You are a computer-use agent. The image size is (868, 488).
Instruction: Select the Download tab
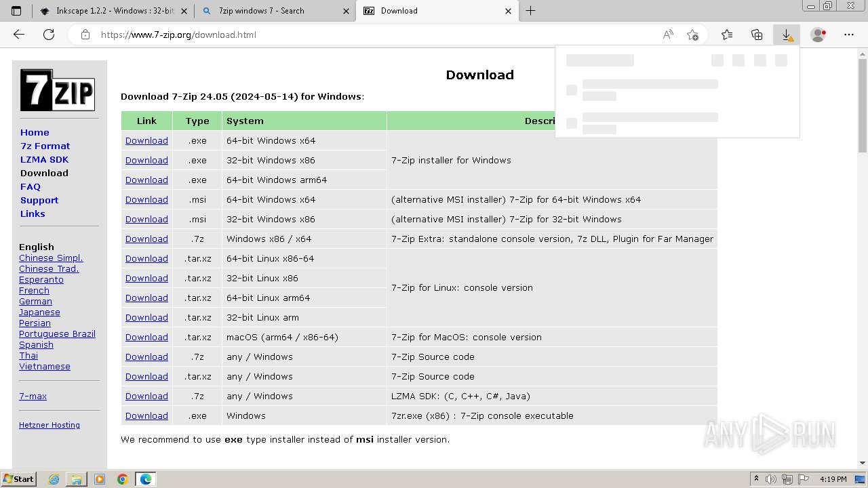(x=437, y=11)
